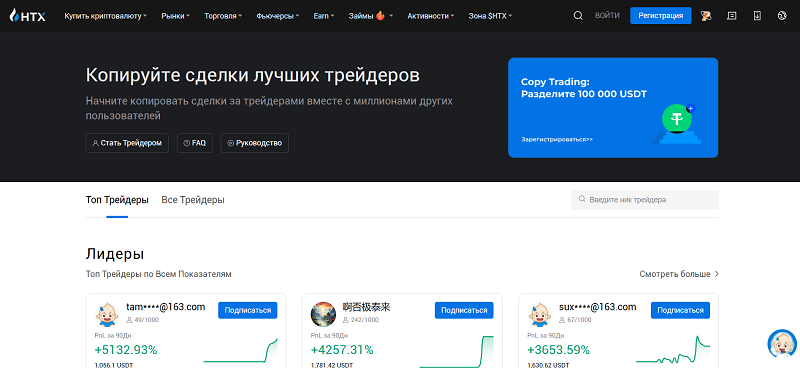Click the Регистрация button

[x=661, y=16]
